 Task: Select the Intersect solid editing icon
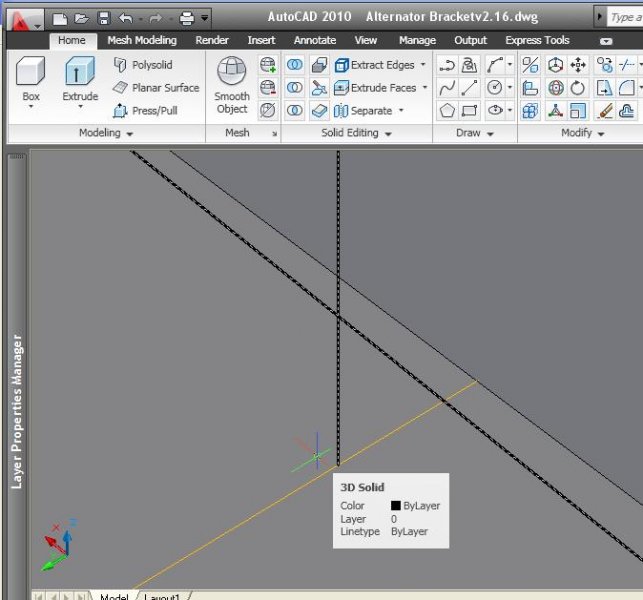(294, 110)
